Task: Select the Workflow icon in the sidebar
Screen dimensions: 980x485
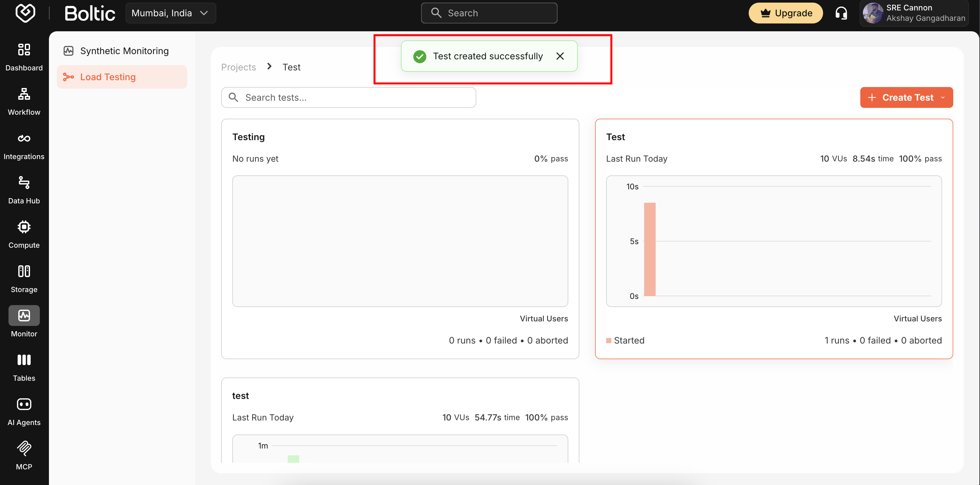Action: (x=24, y=100)
